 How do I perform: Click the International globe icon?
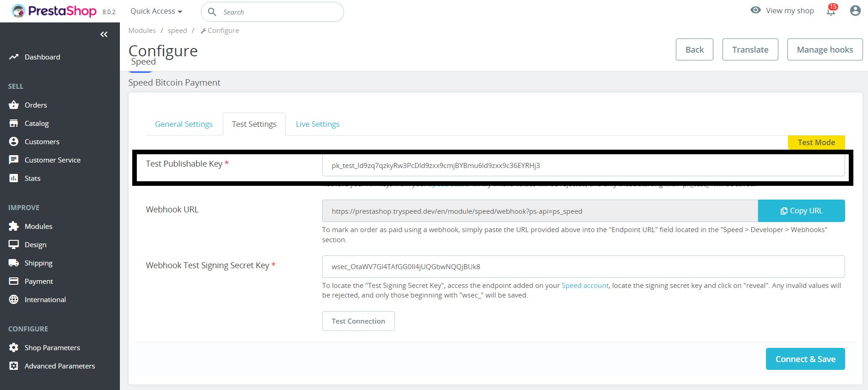(x=14, y=299)
